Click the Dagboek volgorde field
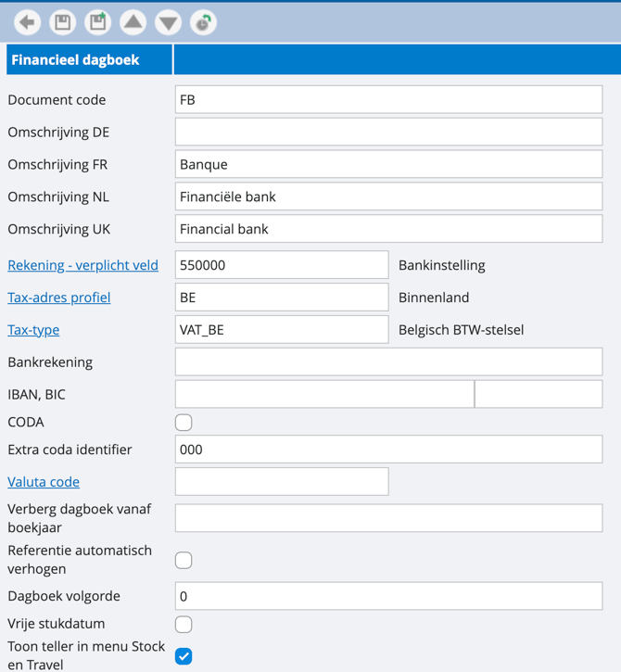The image size is (621, 672). 388,596
